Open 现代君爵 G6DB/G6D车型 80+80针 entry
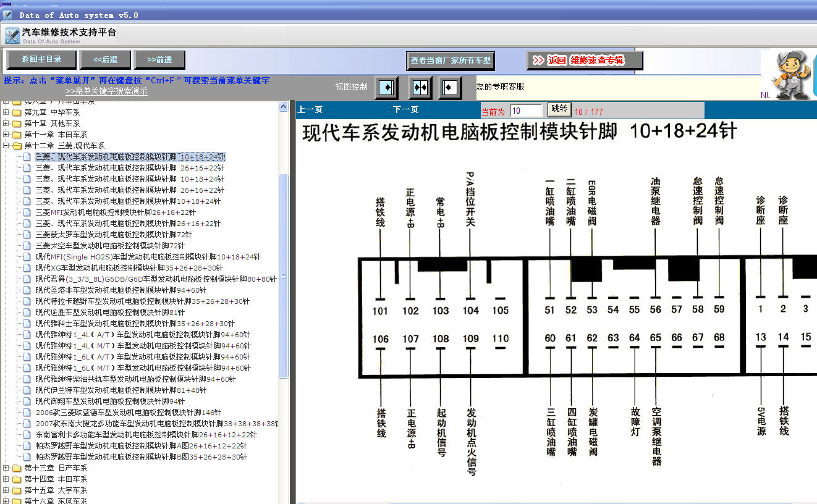This screenshot has width=817, height=504. click(156, 279)
